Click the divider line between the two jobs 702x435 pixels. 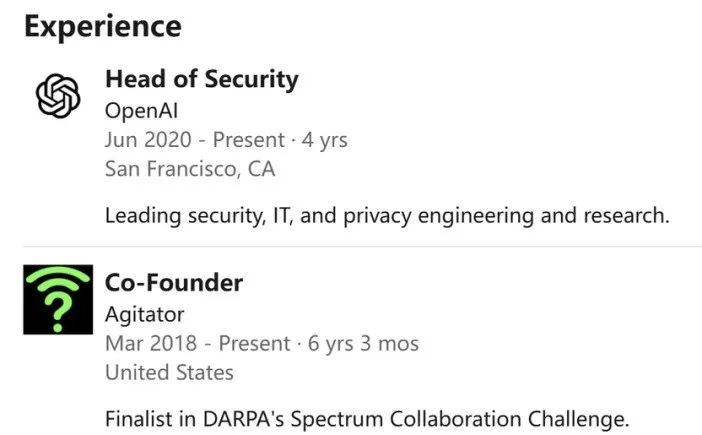click(362, 247)
